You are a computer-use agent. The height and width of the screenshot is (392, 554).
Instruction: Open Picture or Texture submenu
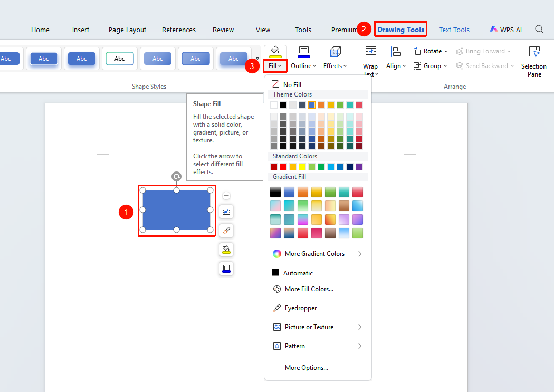click(318, 327)
